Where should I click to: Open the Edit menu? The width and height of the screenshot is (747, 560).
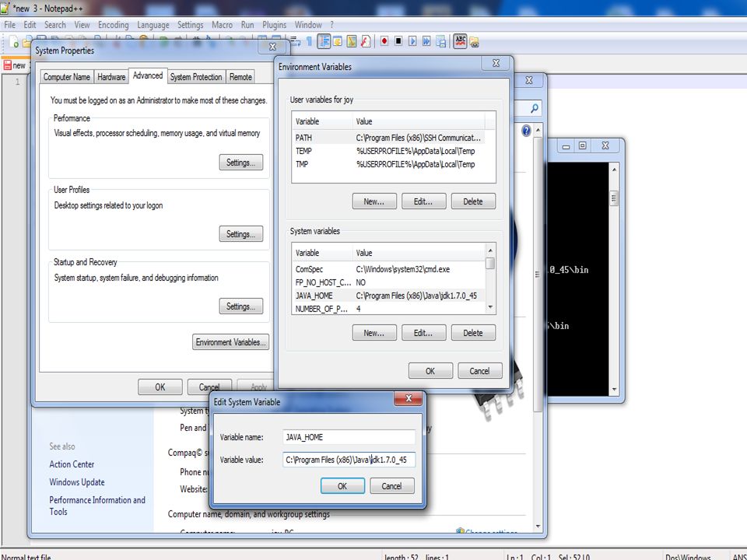[x=30, y=25]
